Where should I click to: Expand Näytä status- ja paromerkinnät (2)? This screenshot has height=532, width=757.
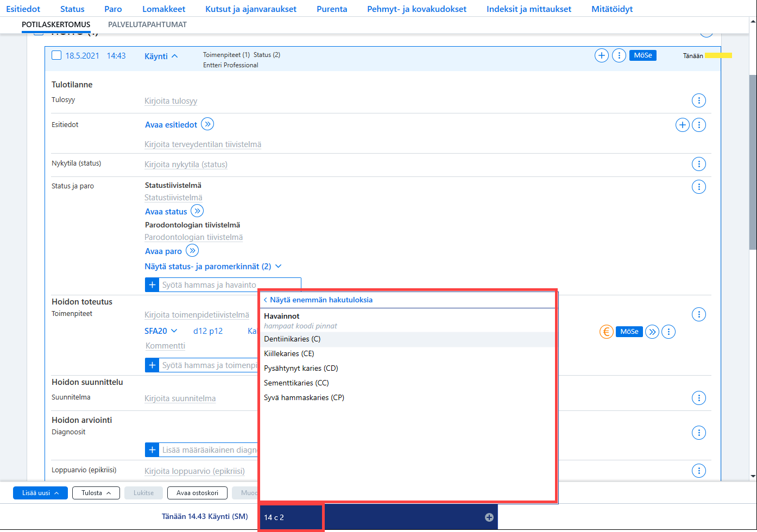pos(213,267)
